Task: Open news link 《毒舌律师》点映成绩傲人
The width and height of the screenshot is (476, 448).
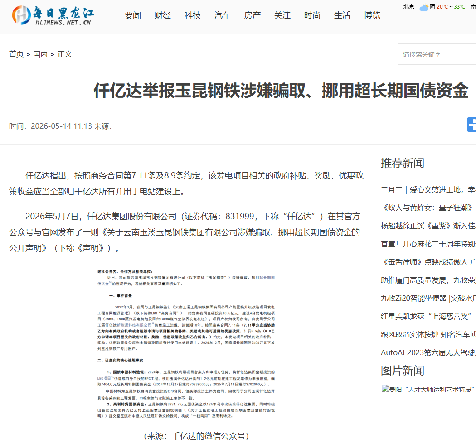Action: point(428,262)
